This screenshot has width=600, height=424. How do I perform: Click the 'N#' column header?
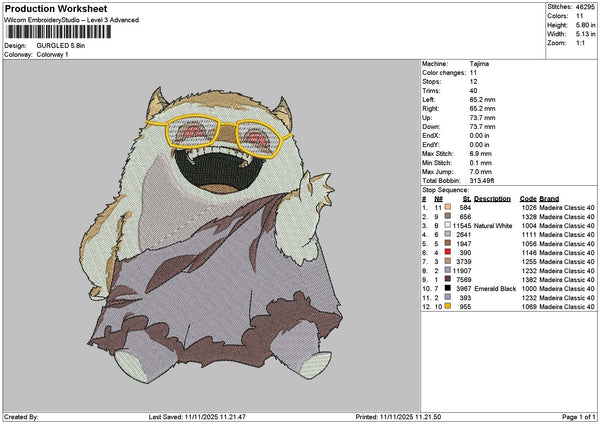click(x=439, y=199)
